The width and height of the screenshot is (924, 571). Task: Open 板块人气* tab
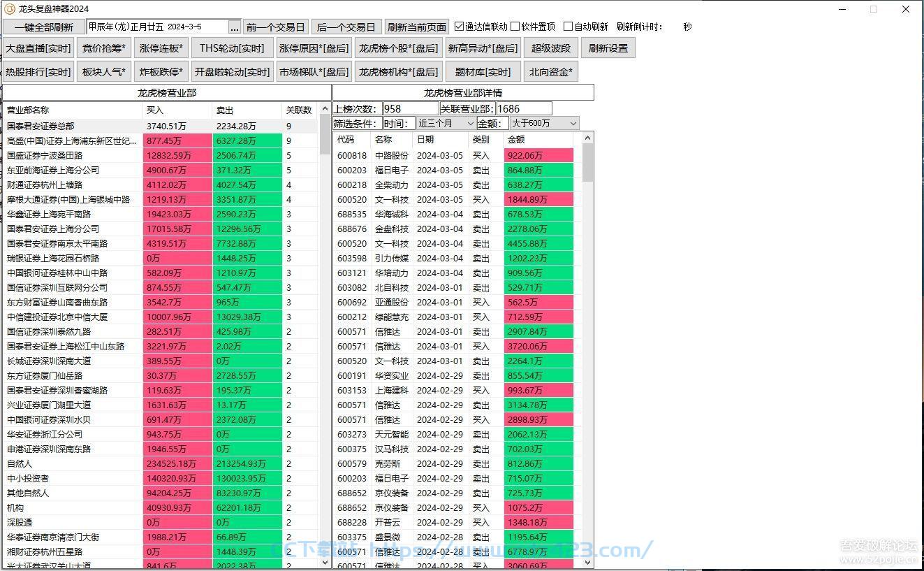click(104, 71)
